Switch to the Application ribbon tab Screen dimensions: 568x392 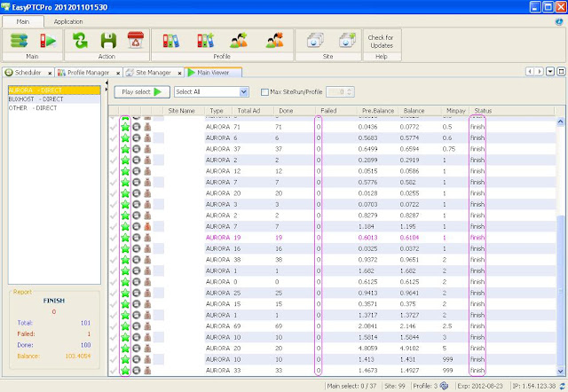click(70, 20)
